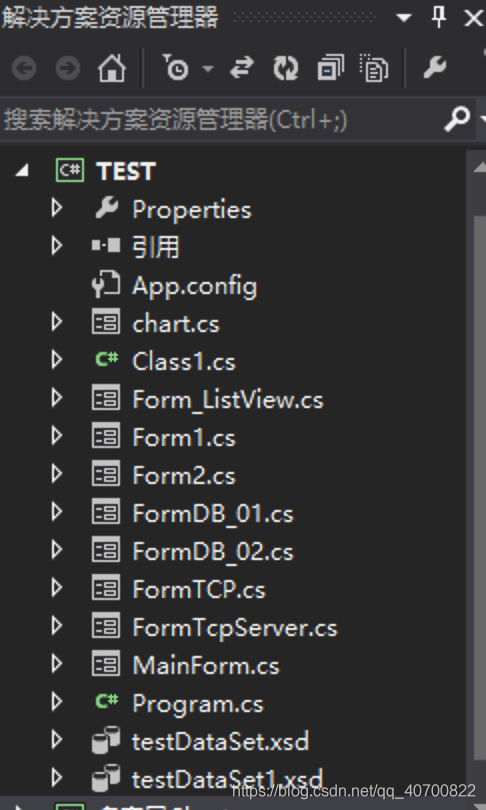Open pending changes filter dropdown arrow

208,68
